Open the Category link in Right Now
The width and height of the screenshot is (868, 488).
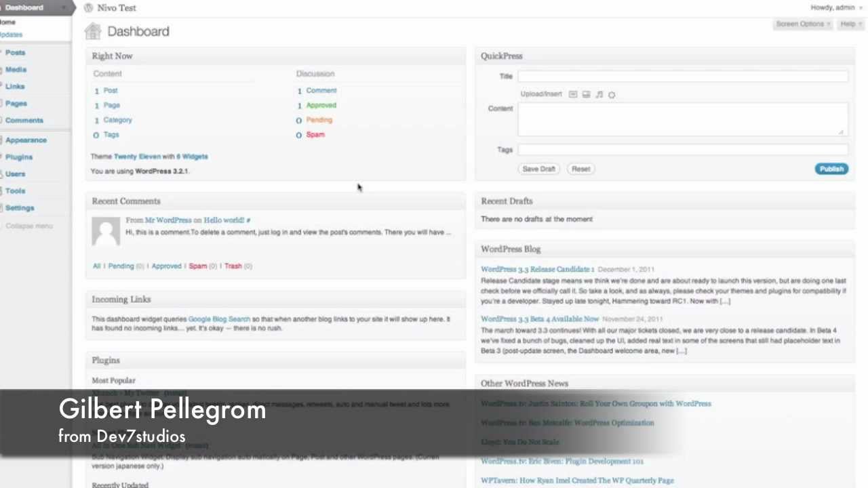click(x=118, y=120)
